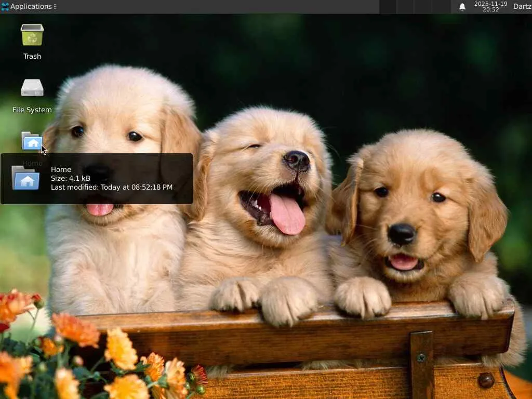The width and height of the screenshot is (532, 399).
Task: Click the date and time clock
Action: pyautogui.click(x=490, y=6)
